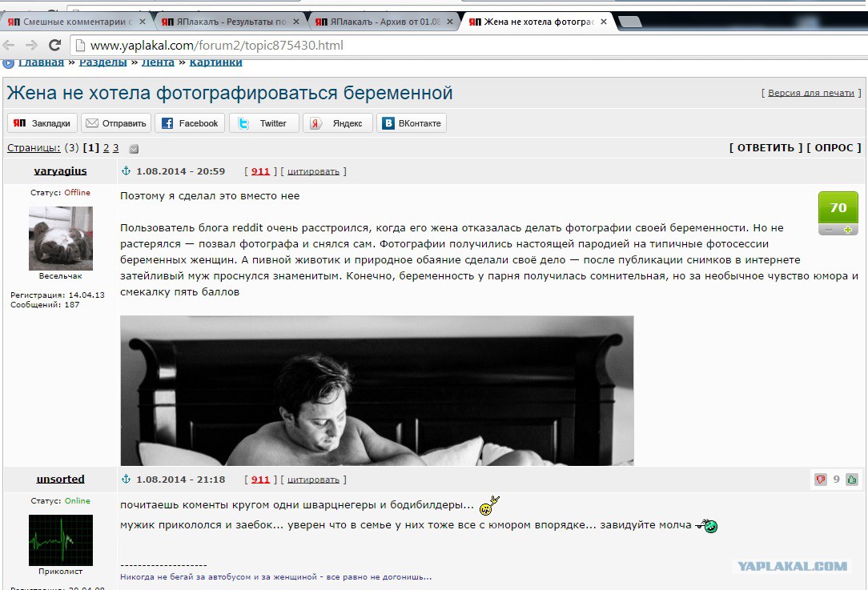Open the 'Картинки' breadcrumb link
This screenshot has width=868, height=590.
216,62
